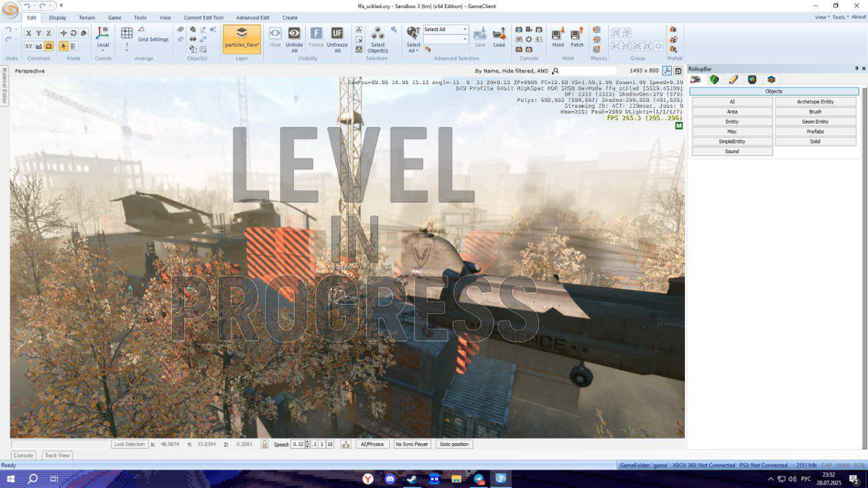
Task: Click the Load selection icon
Action: coord(499,38)
